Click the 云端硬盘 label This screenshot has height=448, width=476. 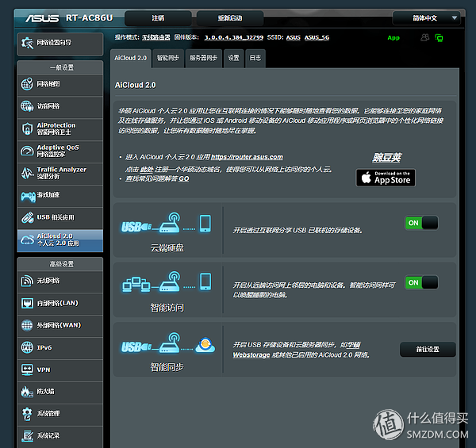[167, 248]
